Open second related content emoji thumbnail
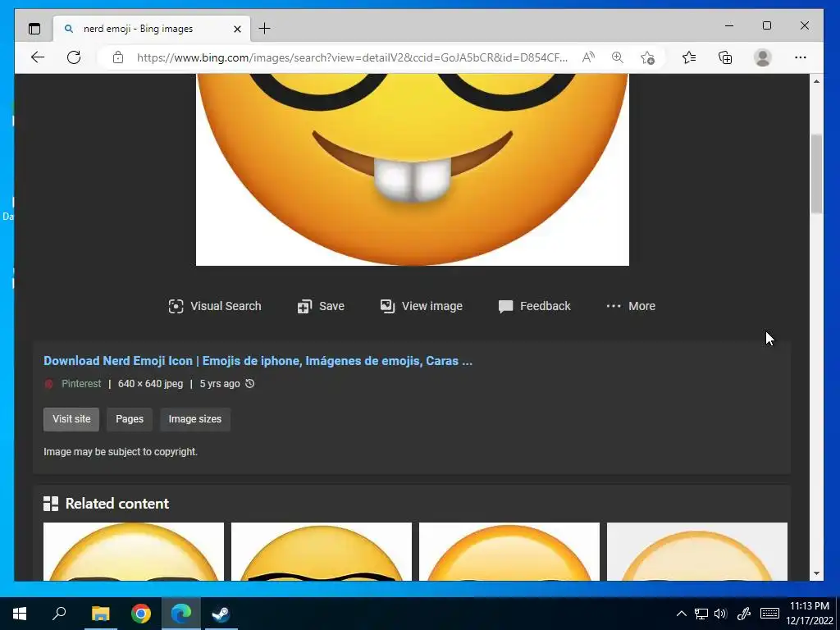 click(322, 551)
